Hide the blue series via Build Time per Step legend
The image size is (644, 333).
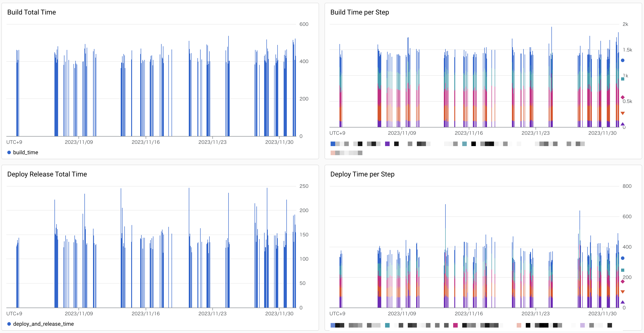click(x=332, y=144)
